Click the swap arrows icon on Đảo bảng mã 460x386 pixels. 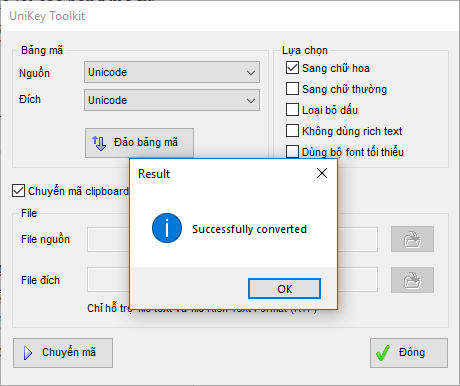point(99,143)
